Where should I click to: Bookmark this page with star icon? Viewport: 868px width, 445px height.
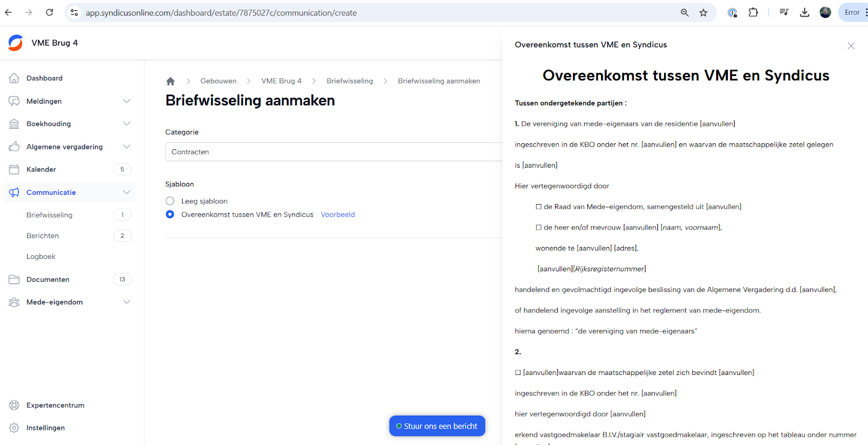pyautogui.click(x=703, y=12)
